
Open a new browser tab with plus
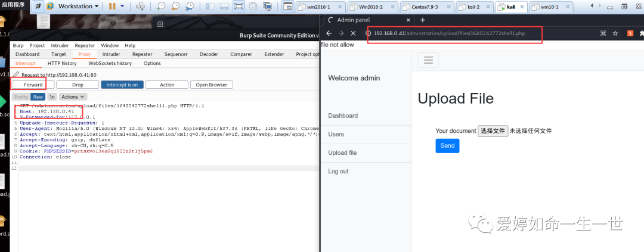click(423, 20)
